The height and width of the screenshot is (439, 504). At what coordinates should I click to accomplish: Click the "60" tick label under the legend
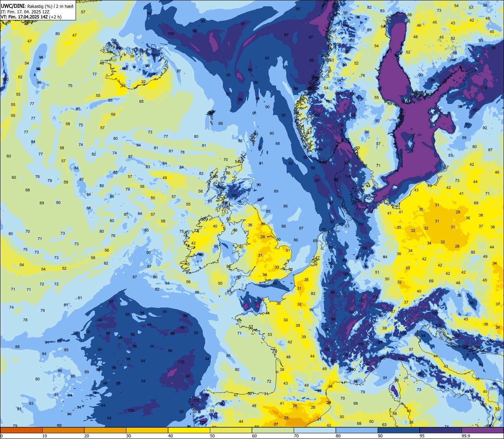click(x=254, y=436)
